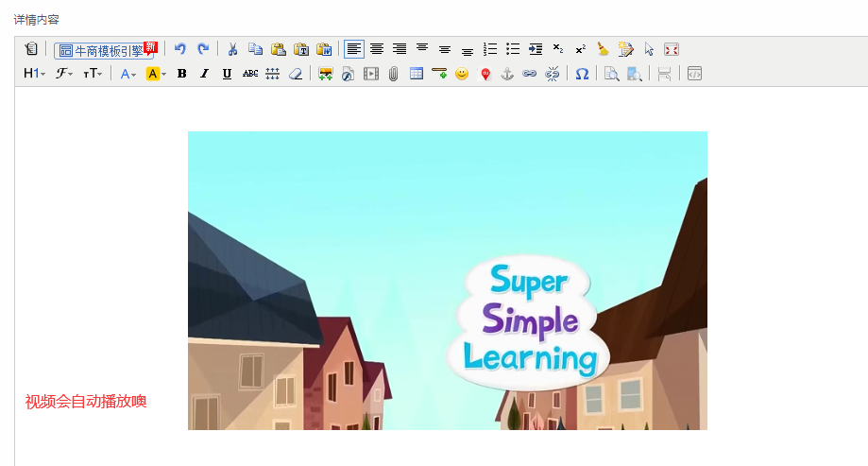Insert a horizontal rule
This screenshot has width=868, height=466.
[439, 74]
